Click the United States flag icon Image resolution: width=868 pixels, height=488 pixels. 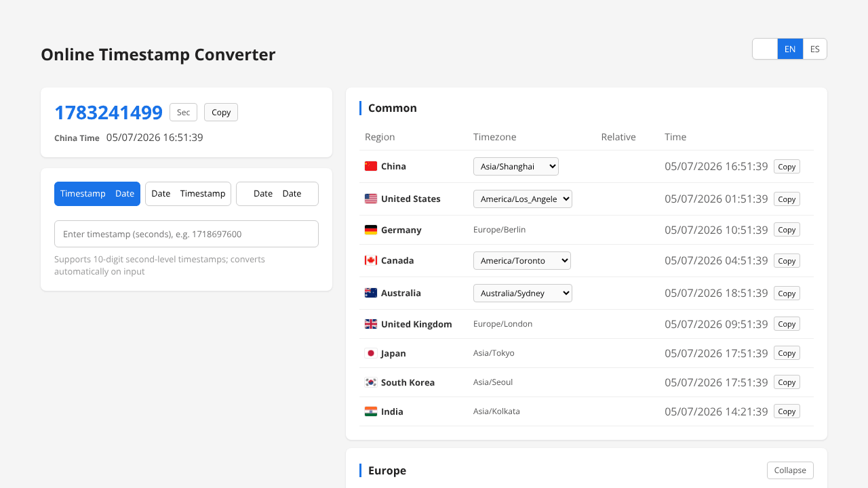371,199
